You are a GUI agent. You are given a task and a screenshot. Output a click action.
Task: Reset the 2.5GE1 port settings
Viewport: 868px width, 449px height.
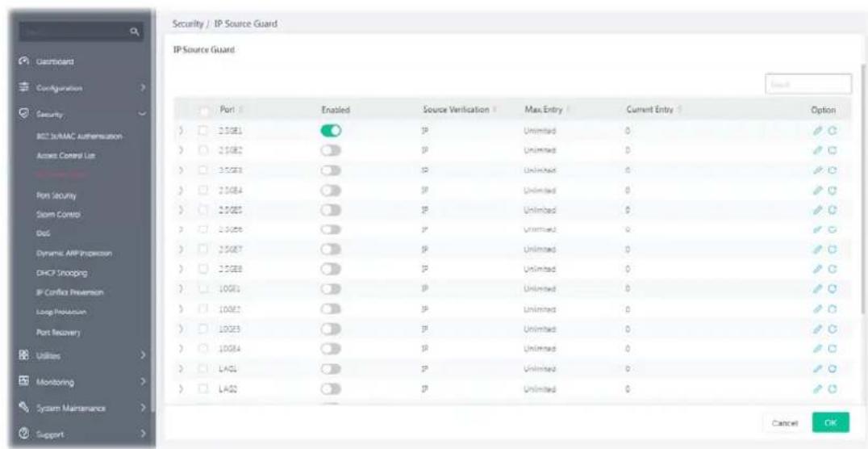832,132
